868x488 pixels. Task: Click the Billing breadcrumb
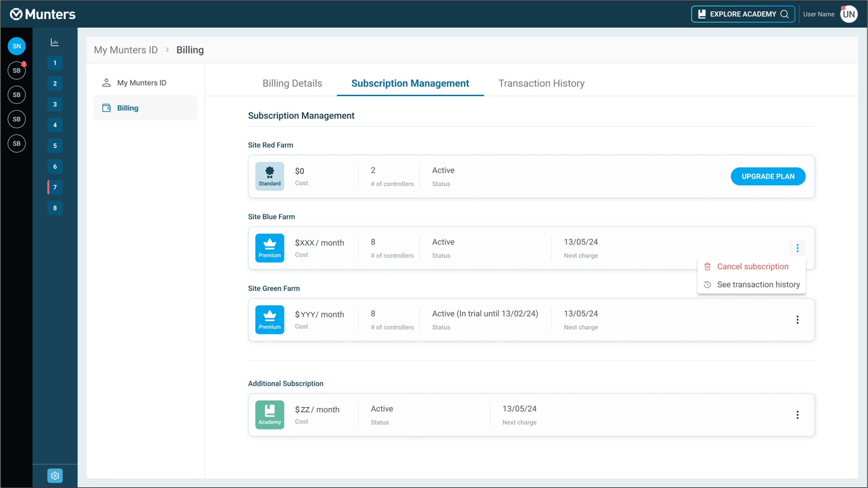coord(190,50)
